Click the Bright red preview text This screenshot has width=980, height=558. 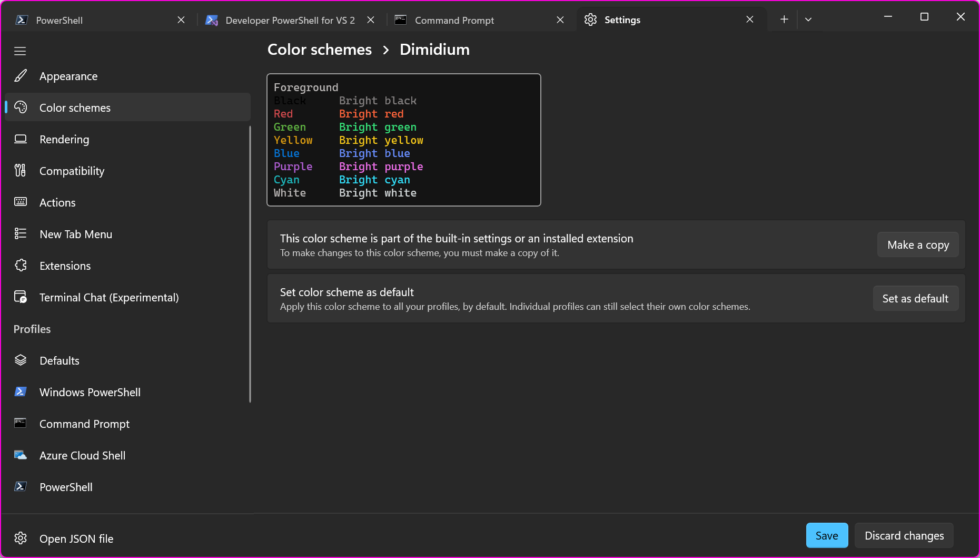(x=371, y=114)
